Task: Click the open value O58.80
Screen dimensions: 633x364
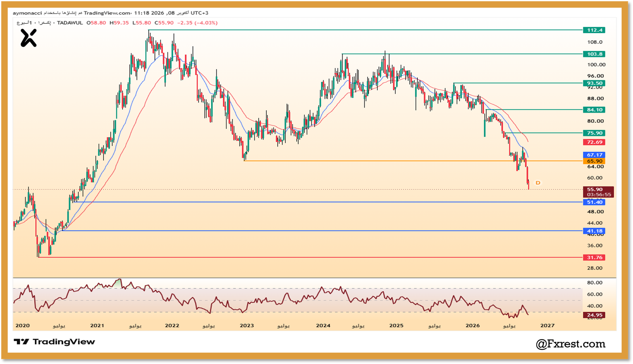Action: point(97,23)
